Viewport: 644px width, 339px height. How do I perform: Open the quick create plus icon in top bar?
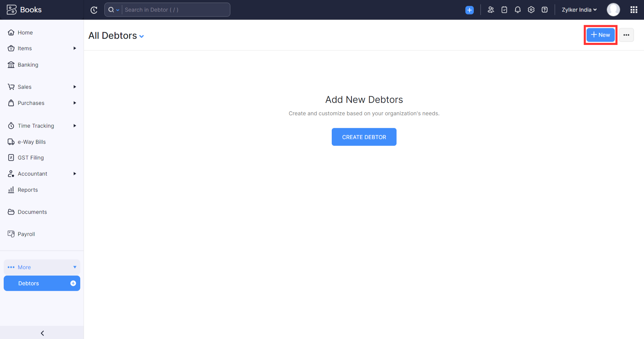click(469, 10)
